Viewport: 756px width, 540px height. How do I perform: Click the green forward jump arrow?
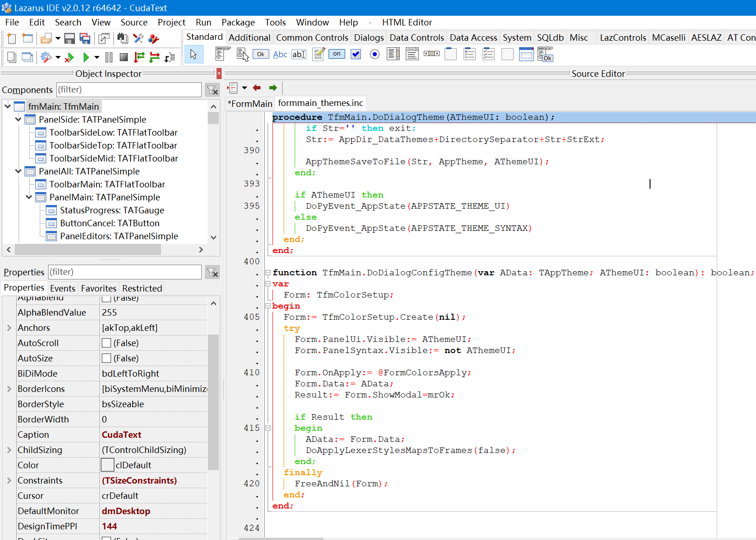point(273,88)
